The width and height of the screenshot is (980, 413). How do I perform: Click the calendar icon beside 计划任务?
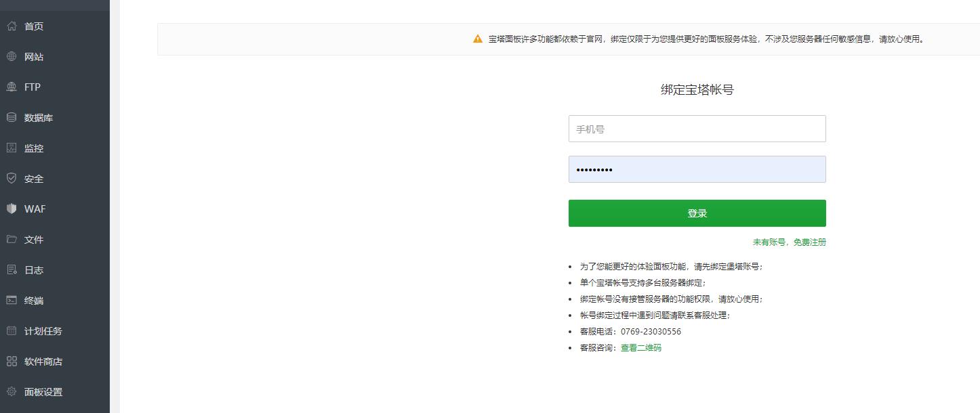(12, 331)
